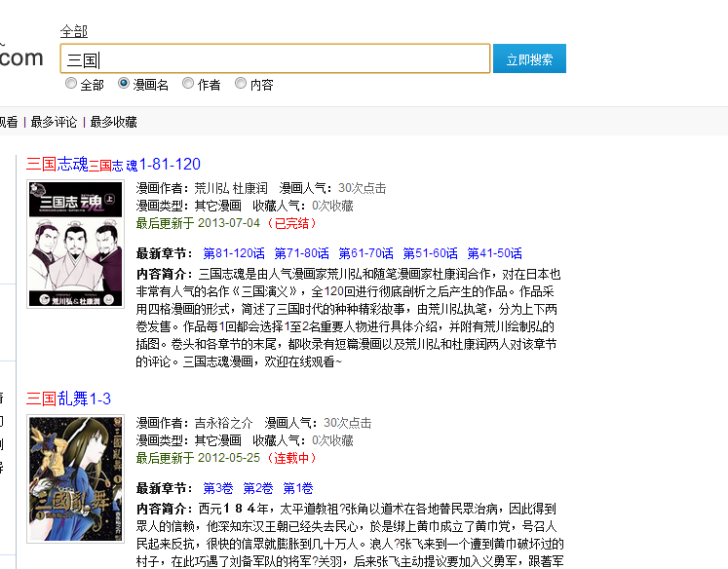The image size is (728, 569).
Task: Open chapter 第61-70话
Action: (x=365, y=253)
